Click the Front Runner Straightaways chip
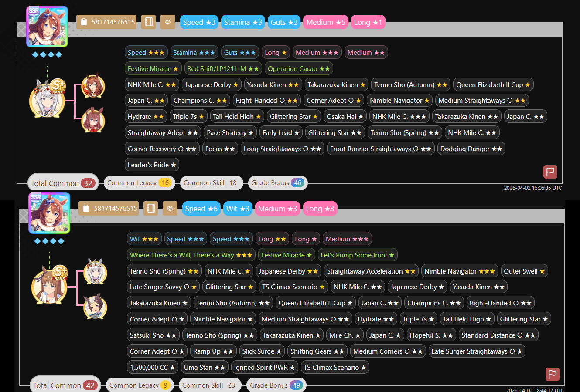 pos(381,149)
